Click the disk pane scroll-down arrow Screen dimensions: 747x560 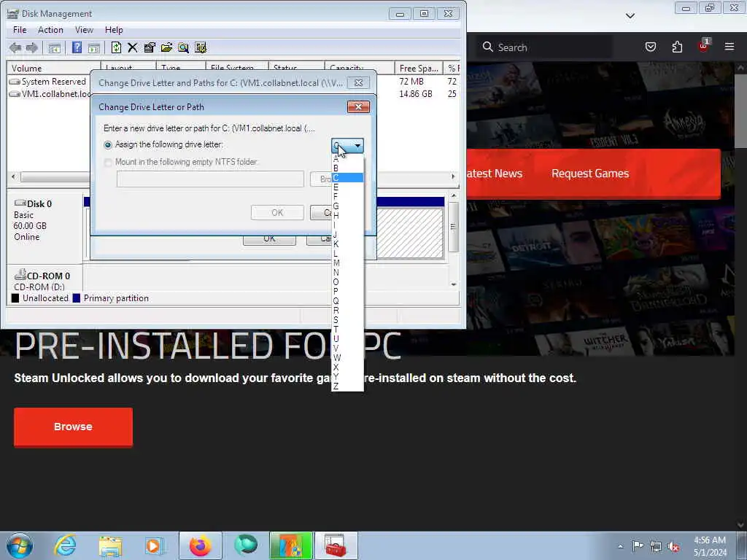tap(454, 284)
